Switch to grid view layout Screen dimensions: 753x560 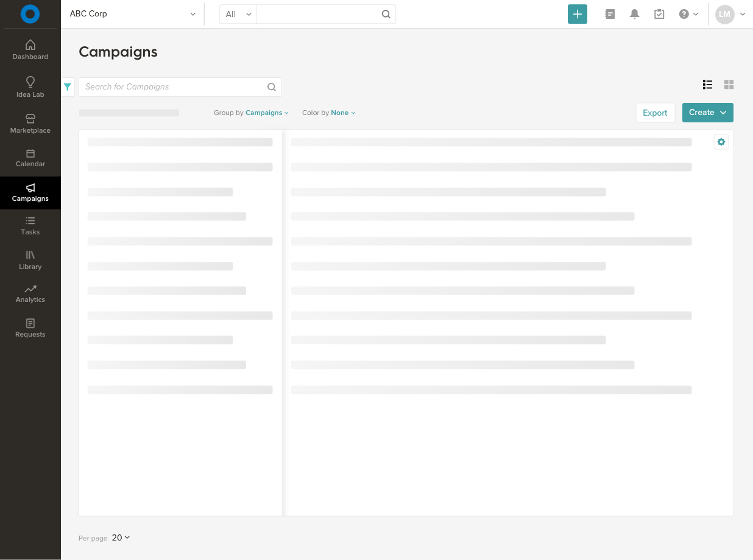(729, 85)
